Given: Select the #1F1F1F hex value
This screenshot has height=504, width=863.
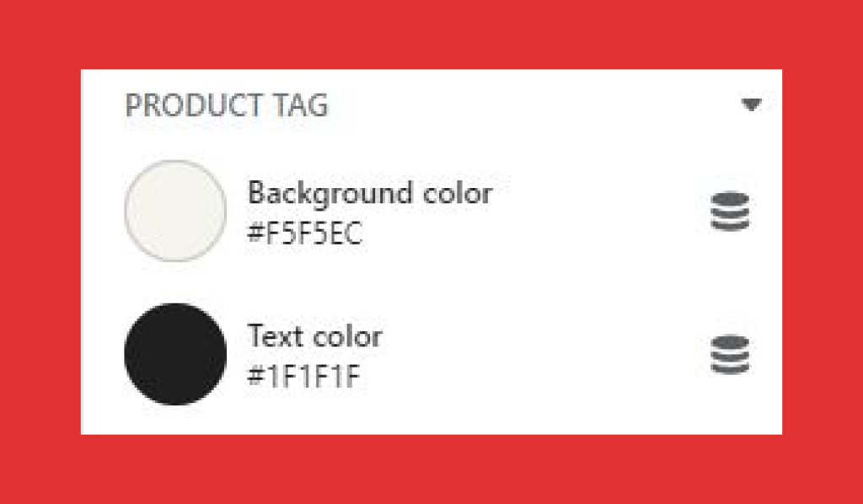Looking at the screenshot, I should 303,377.
